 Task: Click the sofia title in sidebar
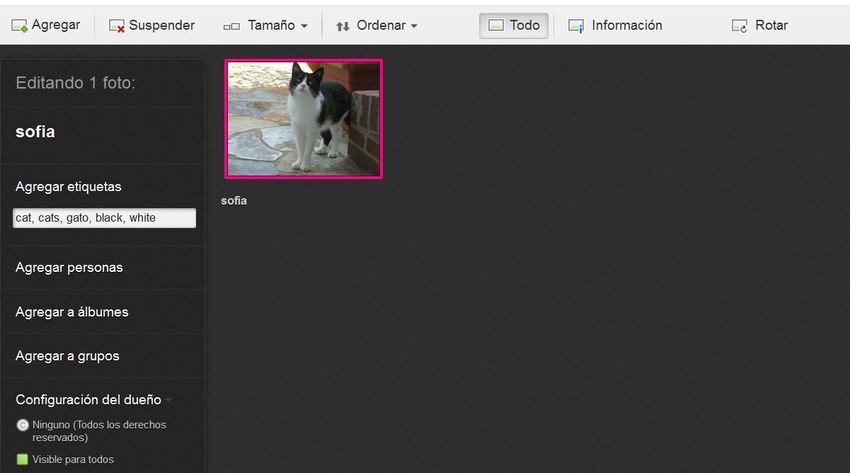point(35,131)
